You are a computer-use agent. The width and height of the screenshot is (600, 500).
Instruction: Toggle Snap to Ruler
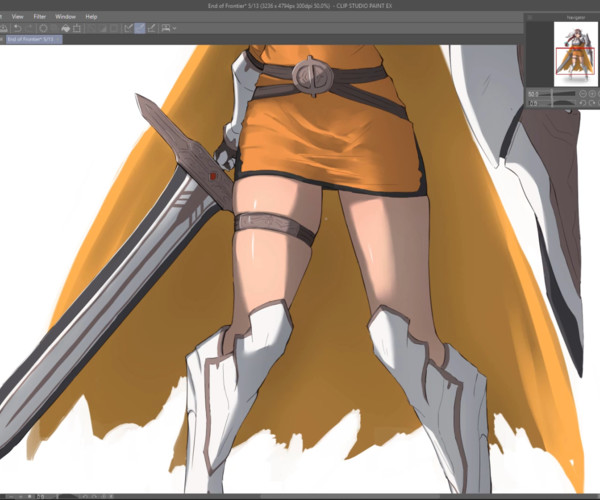pyautogui.click(x=129, y=28)
